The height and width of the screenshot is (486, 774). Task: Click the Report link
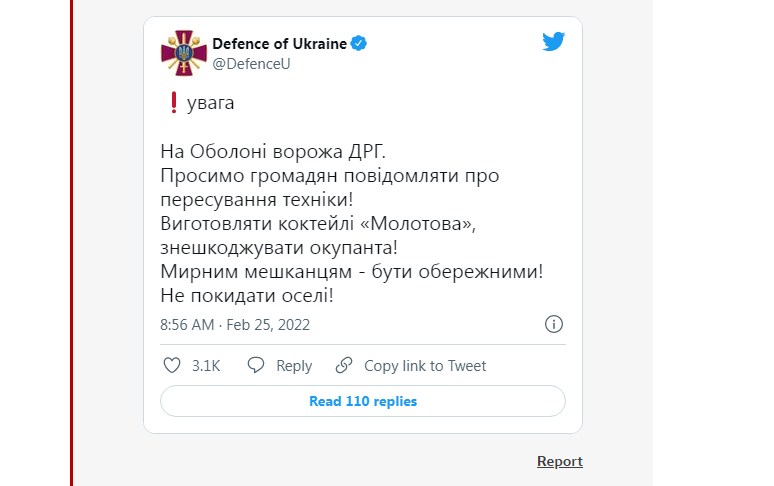[x=560, y=461]
